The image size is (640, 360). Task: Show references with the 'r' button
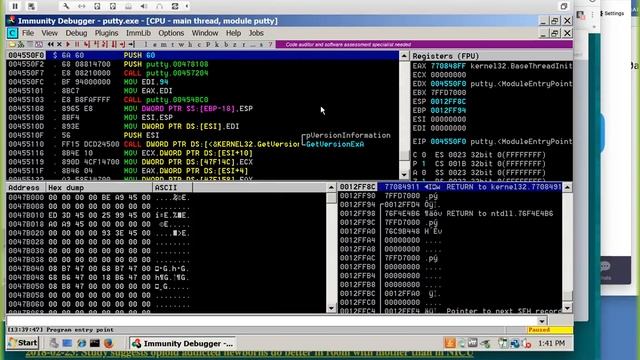click(244, 44)
